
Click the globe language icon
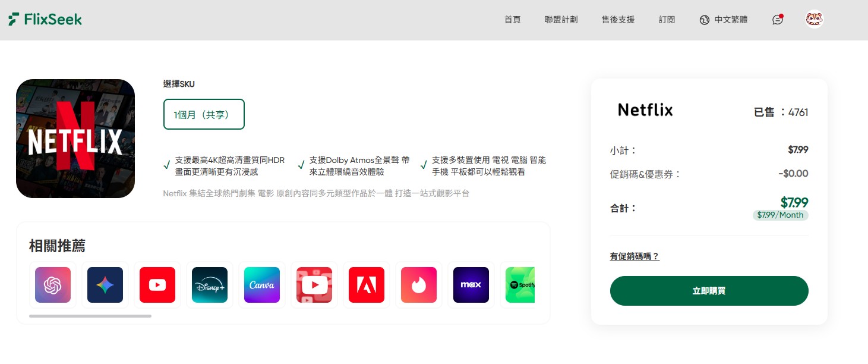pyautogui.click(x=705, y=20)
